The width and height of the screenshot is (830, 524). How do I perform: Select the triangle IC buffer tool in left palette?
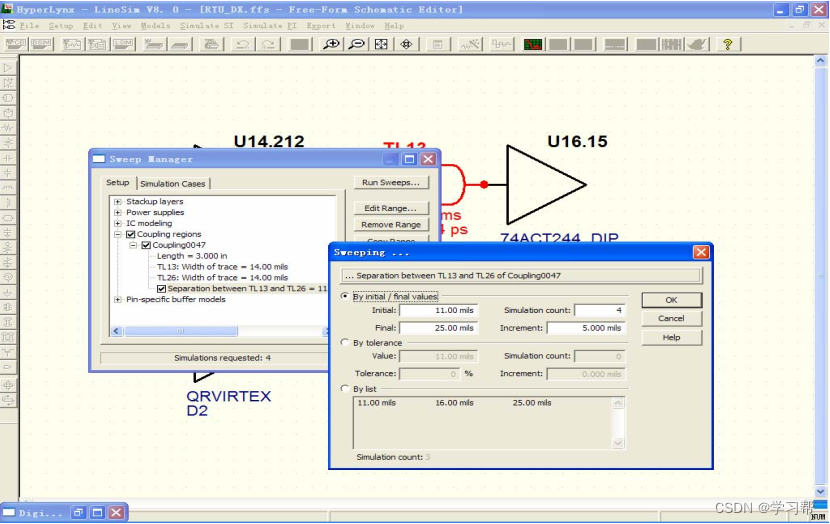(x=8, y=68)
